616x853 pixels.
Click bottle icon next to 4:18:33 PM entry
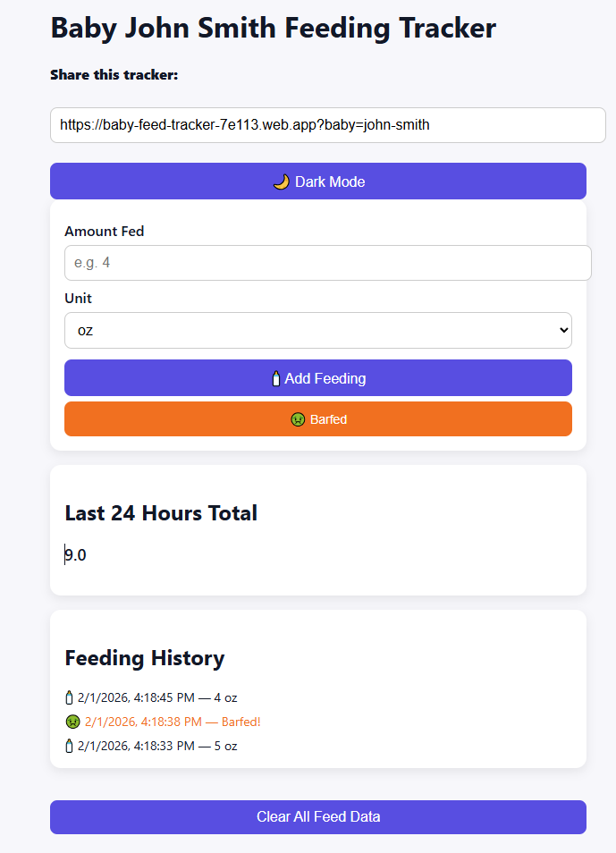pyautogui.click(x=69, y=745)
